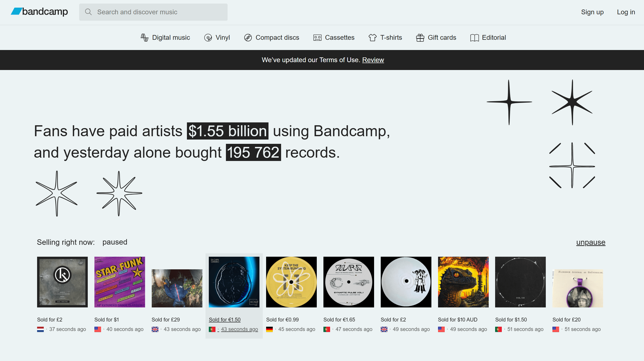Screen dimensions: 644x361
Task: Click the Cassettes tape icon
Action: pos(317,38)
